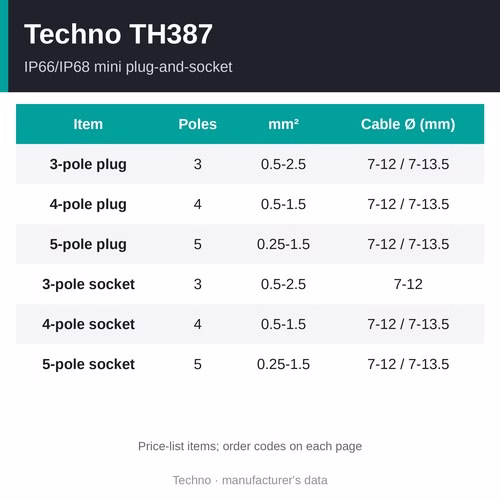This screenshot has width=500, height=500.
Task: Click the cable diameter for 5-pole socket
Action: coord(408,364)
